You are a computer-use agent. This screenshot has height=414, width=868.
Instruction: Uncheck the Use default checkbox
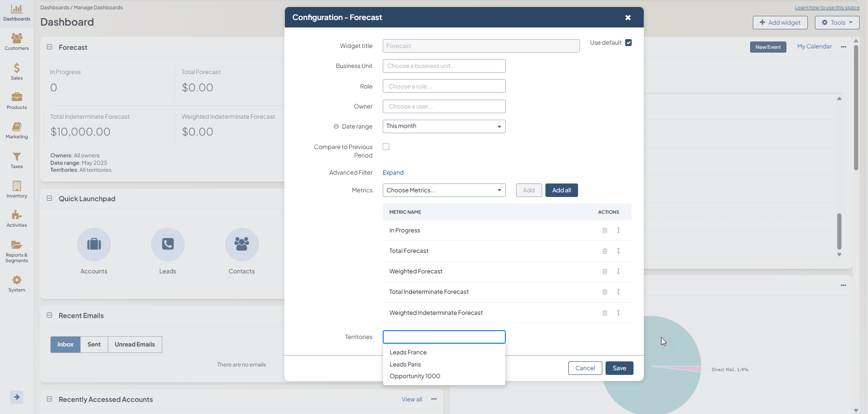(x=628, y=43)
